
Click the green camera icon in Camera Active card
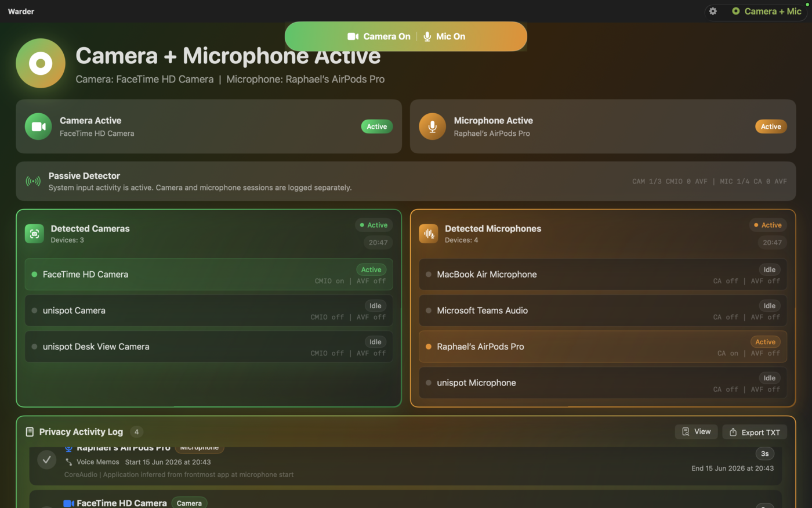[x=38, y=127]
